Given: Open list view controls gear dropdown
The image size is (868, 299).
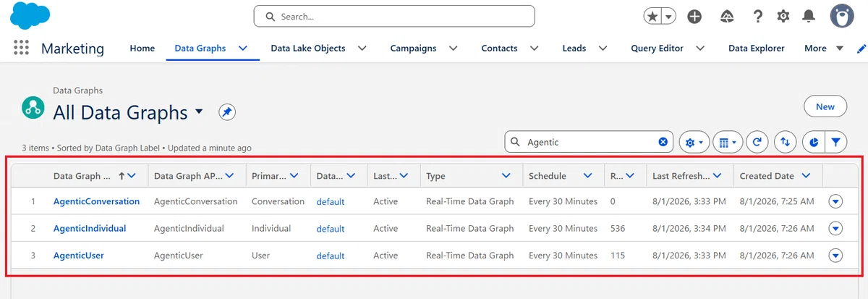Looking at the screenshot, I should click(694, 143).
